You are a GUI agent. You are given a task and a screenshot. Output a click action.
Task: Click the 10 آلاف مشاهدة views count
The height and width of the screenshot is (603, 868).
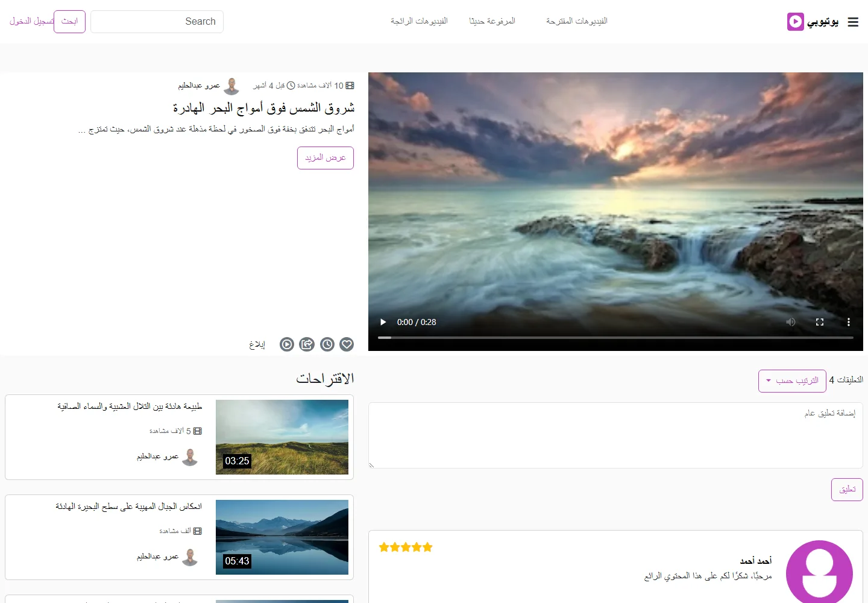click(x=325, y=86)
